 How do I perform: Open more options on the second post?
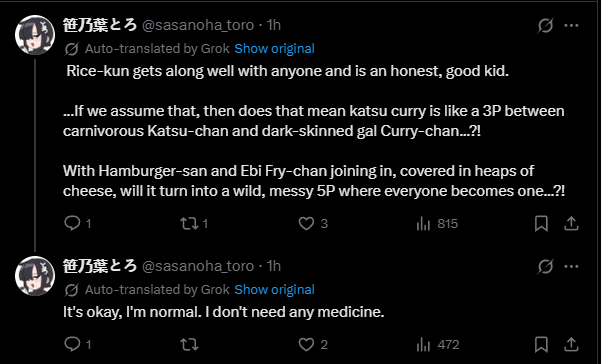click(x=571, y=267)
